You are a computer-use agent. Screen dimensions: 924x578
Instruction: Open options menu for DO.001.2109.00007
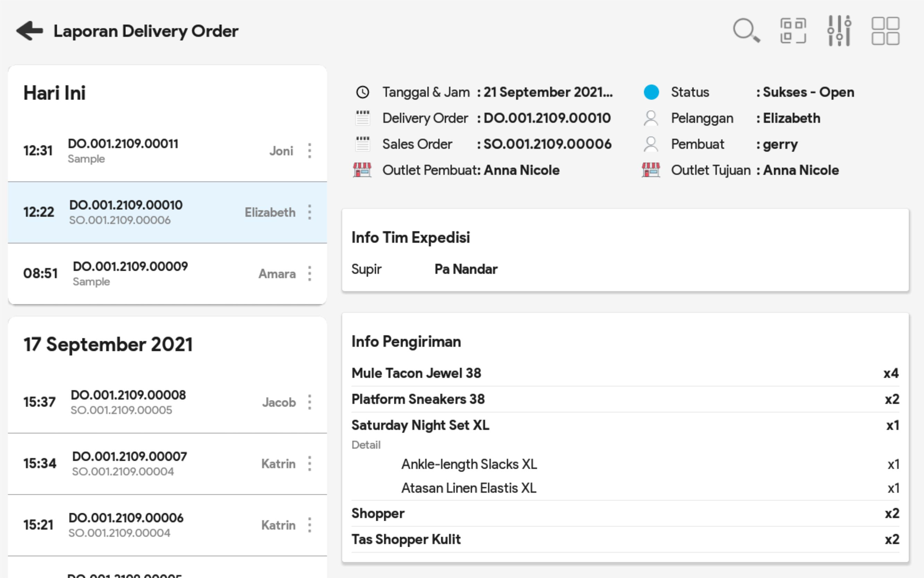309,464
